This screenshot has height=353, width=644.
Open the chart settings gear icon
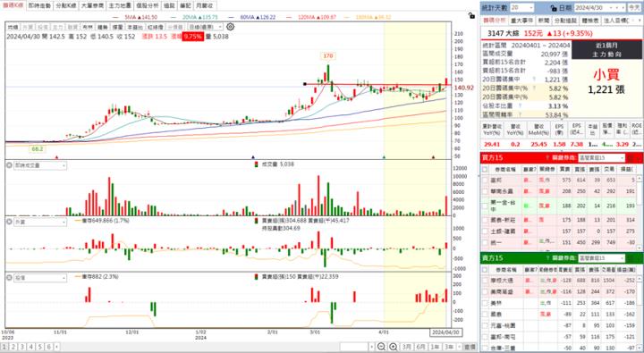pyautogui.click(x=231, y=27)
